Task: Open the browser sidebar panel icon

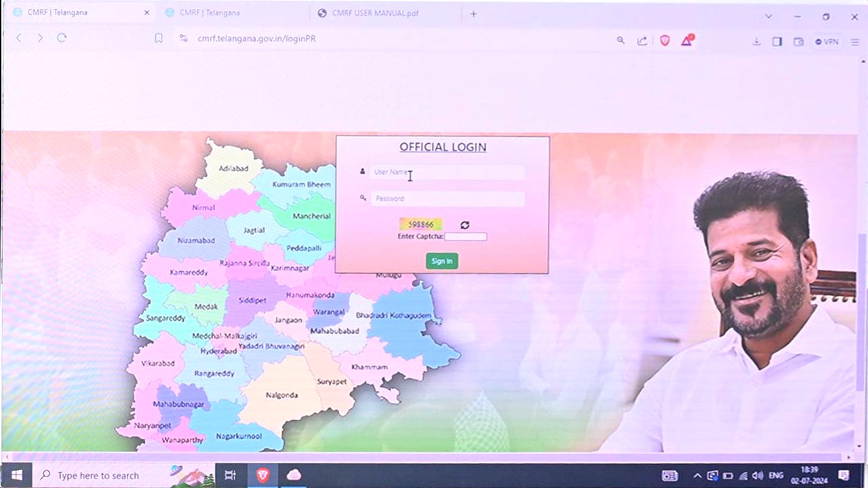Action: tap(777, 41)
